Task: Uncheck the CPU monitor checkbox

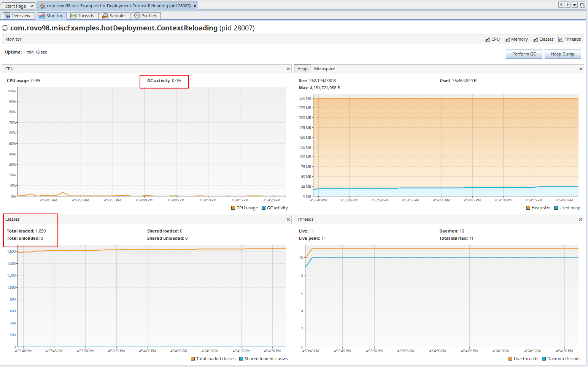Action: tap(487, 40)
